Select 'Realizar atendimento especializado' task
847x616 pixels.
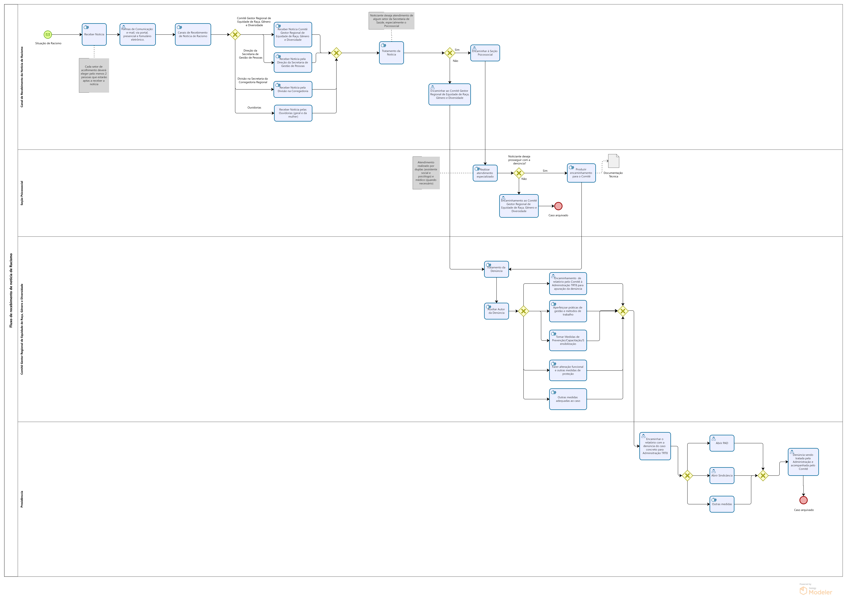[485, 173]
